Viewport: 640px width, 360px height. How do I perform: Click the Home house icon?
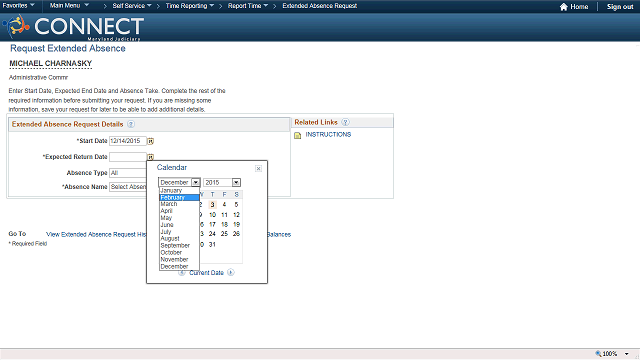pos(564,7)
